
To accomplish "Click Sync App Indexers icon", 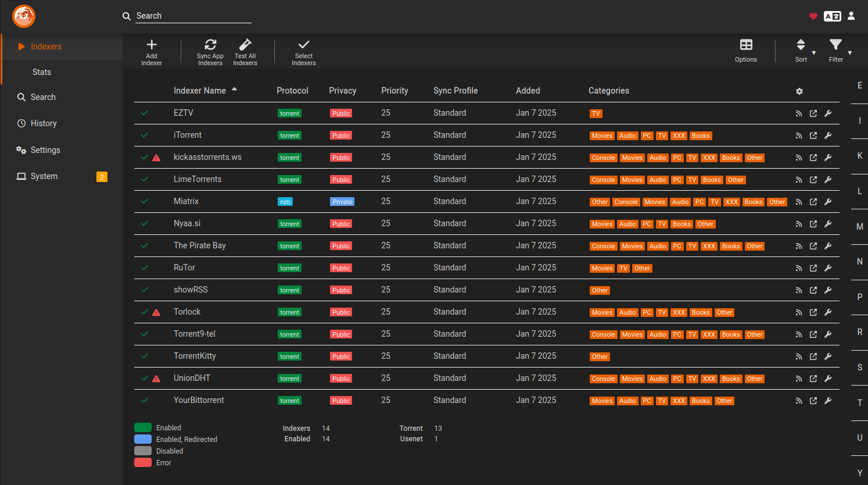I will tap(210, 45).
